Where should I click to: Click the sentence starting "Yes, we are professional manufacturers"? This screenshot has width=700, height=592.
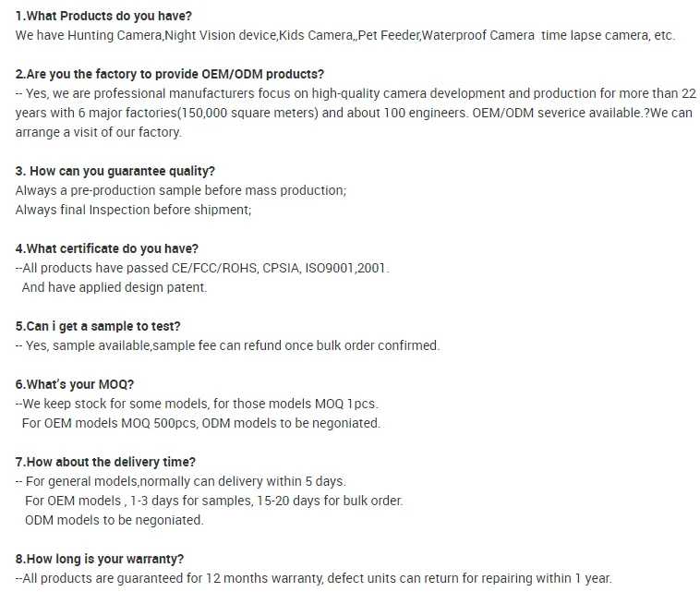(x=356, y=94)
